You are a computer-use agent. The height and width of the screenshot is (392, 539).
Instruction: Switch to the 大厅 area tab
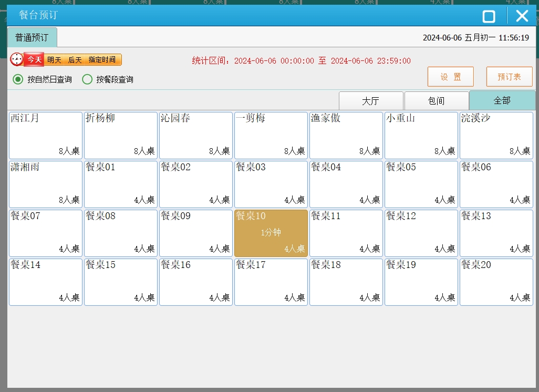[371, 101]
